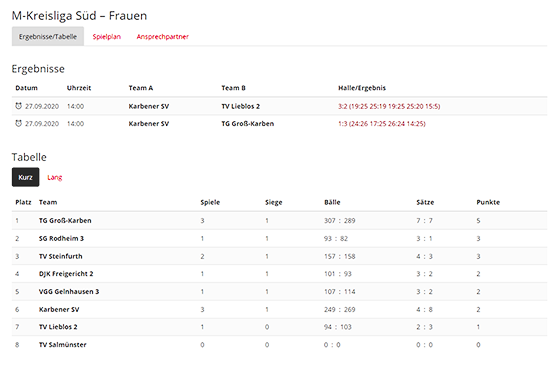This screenshot has height=365, width=560.
Task: Select Karbener SV in the Tabelle
Action: 59,309
